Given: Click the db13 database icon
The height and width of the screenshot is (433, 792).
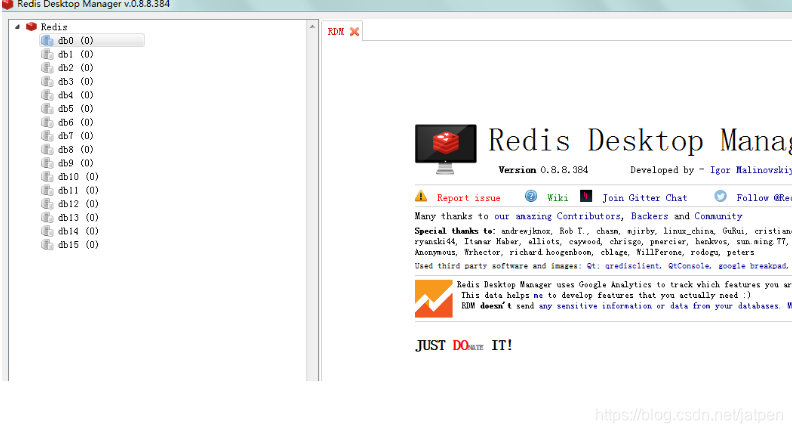Looking at the screenshot, I should [47, 218].
